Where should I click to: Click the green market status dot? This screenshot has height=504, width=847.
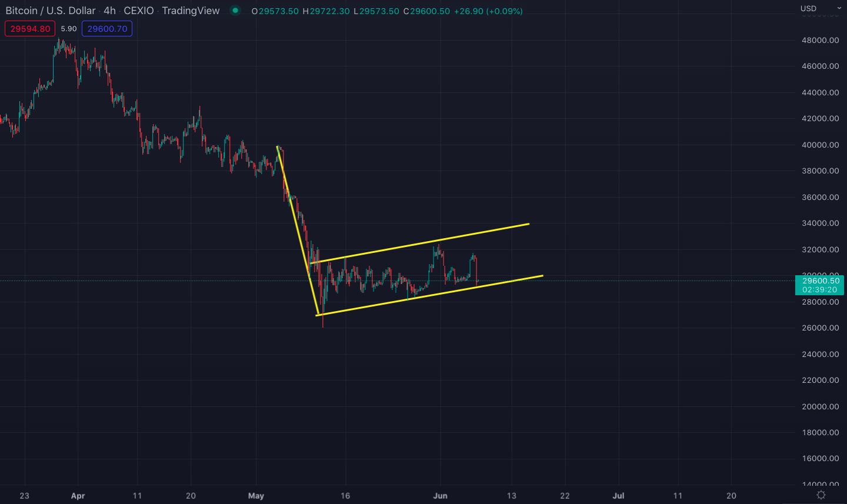coord(235,10)
